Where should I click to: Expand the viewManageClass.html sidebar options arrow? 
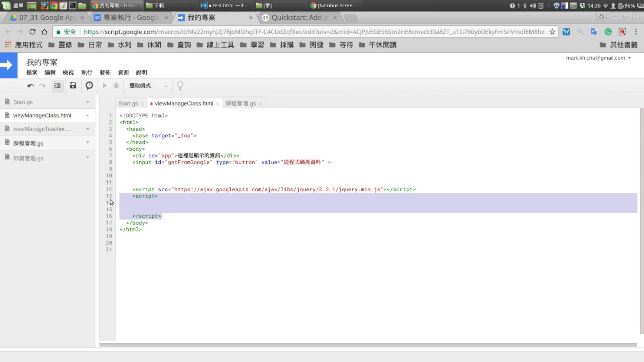pyautogui.click(x=87, y=115)
